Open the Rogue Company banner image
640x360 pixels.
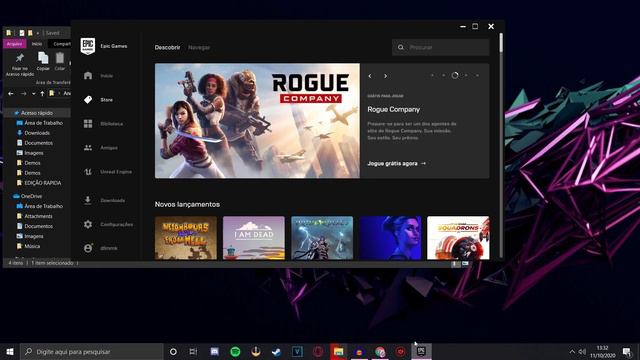(257, 120)
